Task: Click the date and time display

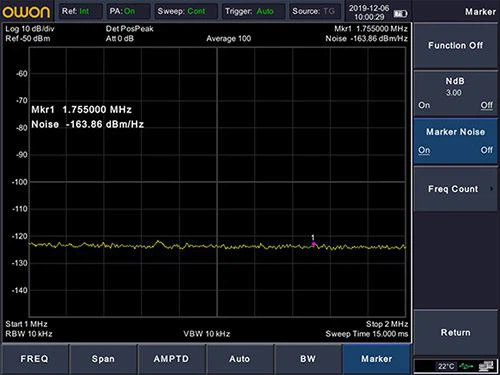Action: point(369,12)
